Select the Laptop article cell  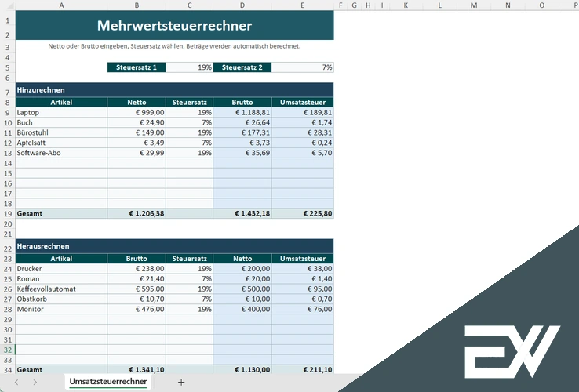click(x=61, y=113)
